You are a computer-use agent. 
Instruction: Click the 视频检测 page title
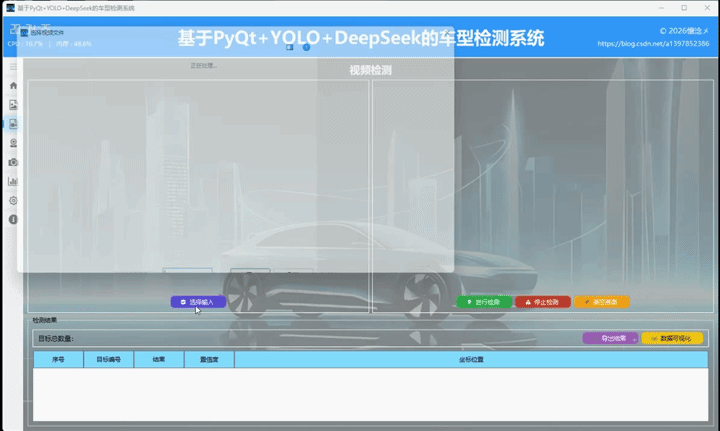click(370, 70)
